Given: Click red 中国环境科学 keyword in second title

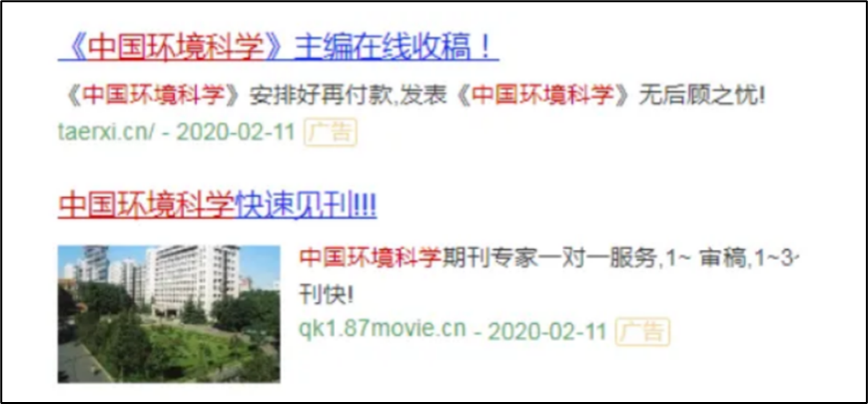Looking at the screenshot, I should pos(146,206).
